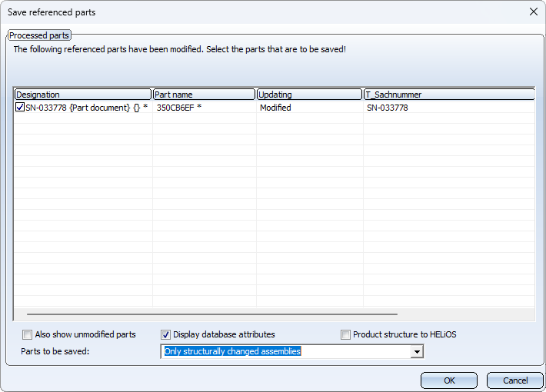Image resolution: width=546 pixels, height=392 pixels.
Task: Sort by the T_Sachnummer column header
Action: coord(449,95)
